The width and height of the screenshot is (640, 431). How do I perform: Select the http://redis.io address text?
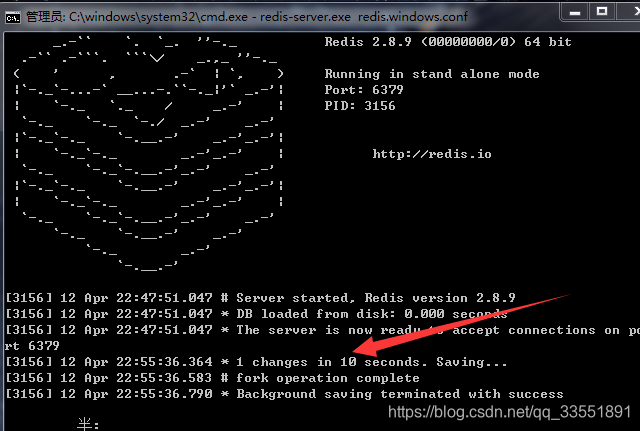pos(432,154)
